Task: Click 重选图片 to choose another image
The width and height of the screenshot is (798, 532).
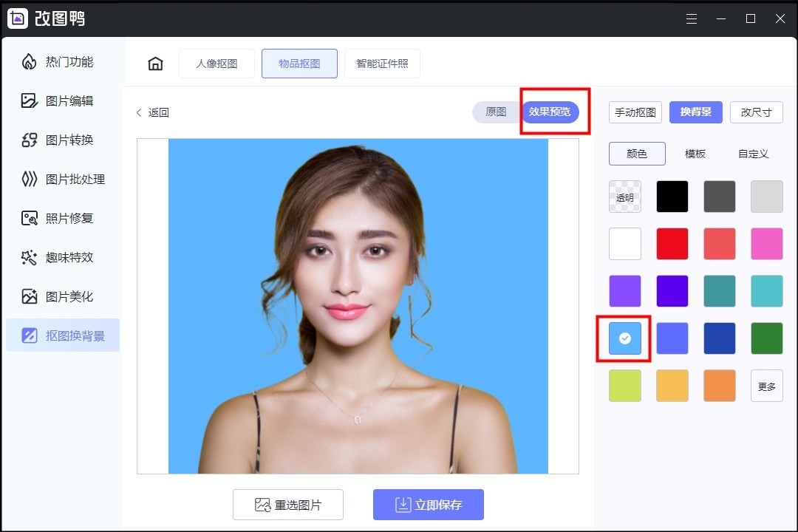Action: 288,505
